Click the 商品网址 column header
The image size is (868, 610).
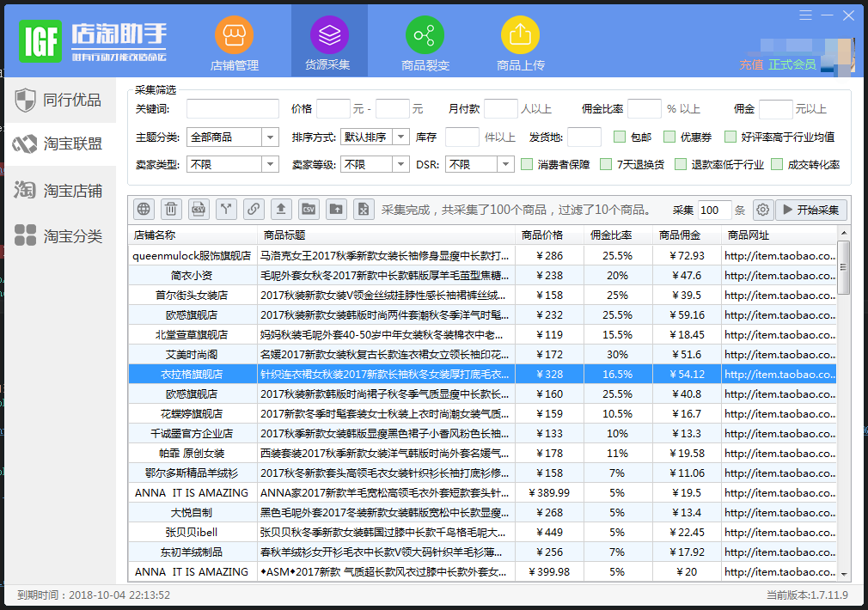point(779,235)
